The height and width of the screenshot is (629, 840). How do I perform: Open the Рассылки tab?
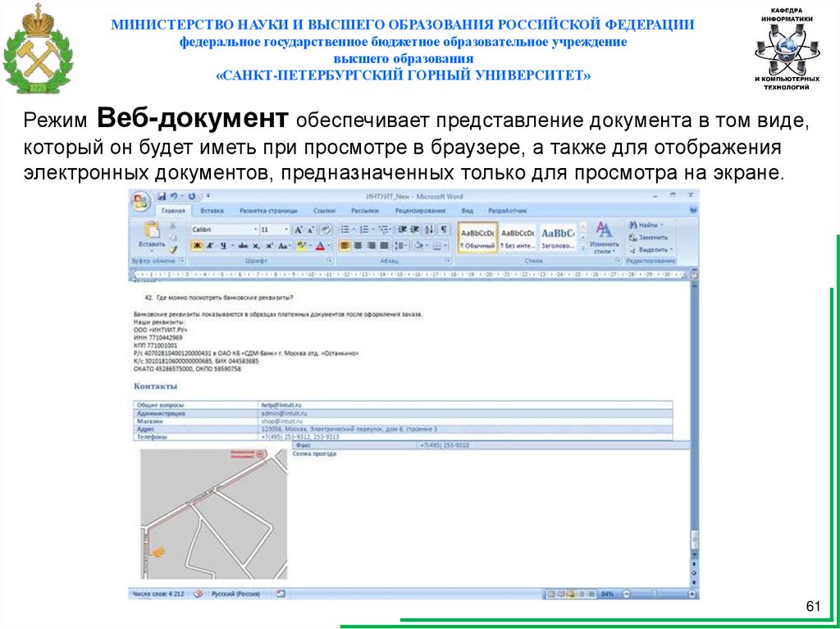(365, 211)
